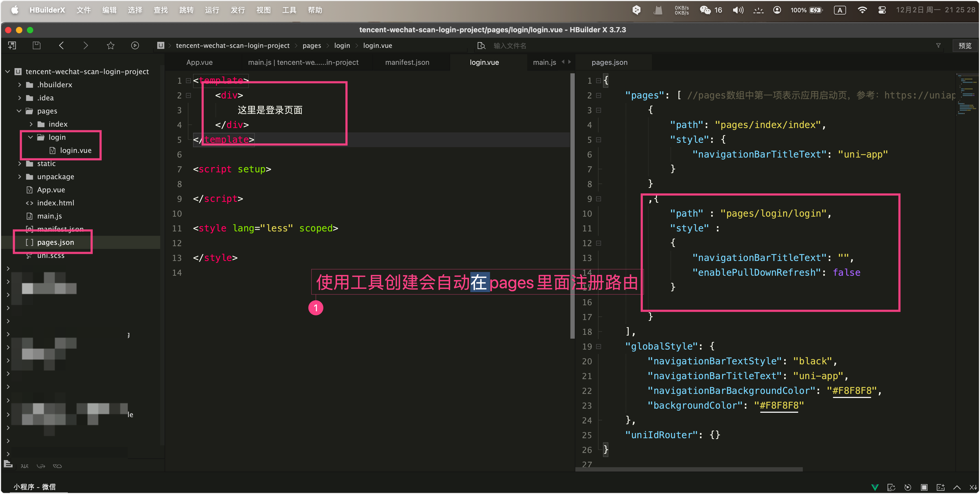980x494 pixels.
Task: Click the circular play icon in status bar
Action: click(908, 487)
